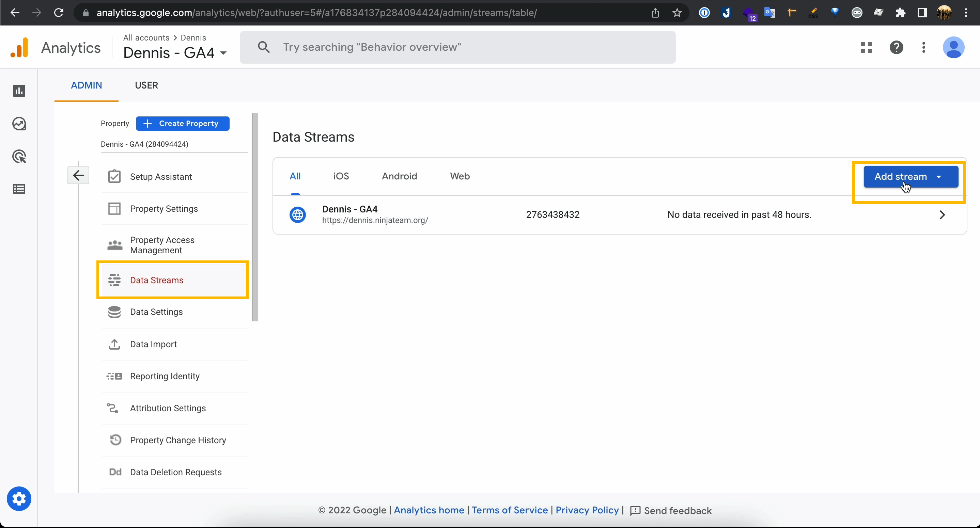Click the web stream globe icon

(x=297, y=215)
